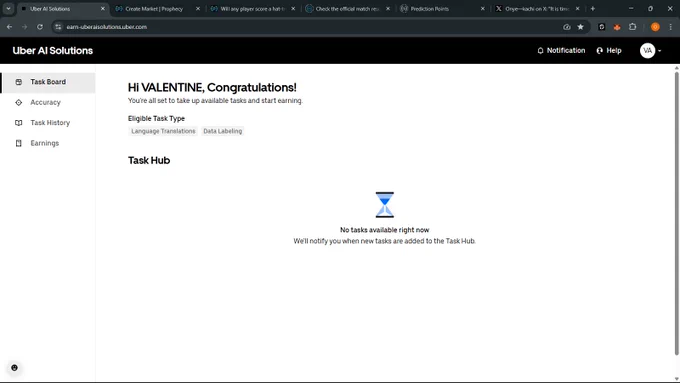The width and height of the screenshot is (680, 383).
Task: Open the Task Board sidebar item
Action: [x=48, y=82]
